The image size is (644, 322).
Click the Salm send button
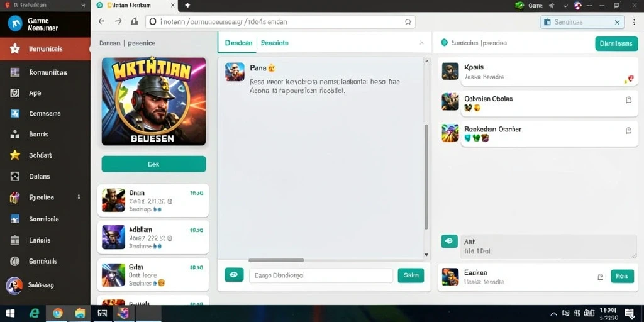[411, 275]
